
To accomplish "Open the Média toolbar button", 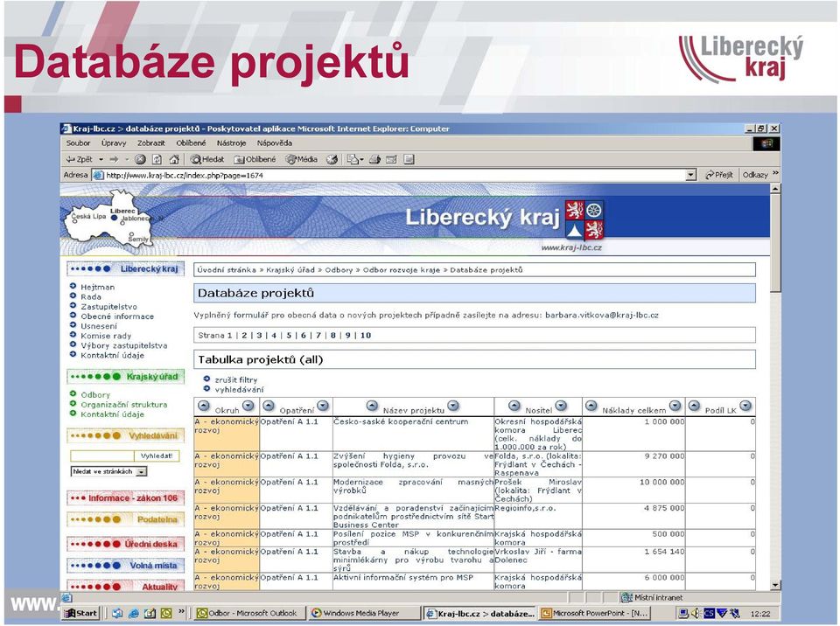I will tap(302, 160).
